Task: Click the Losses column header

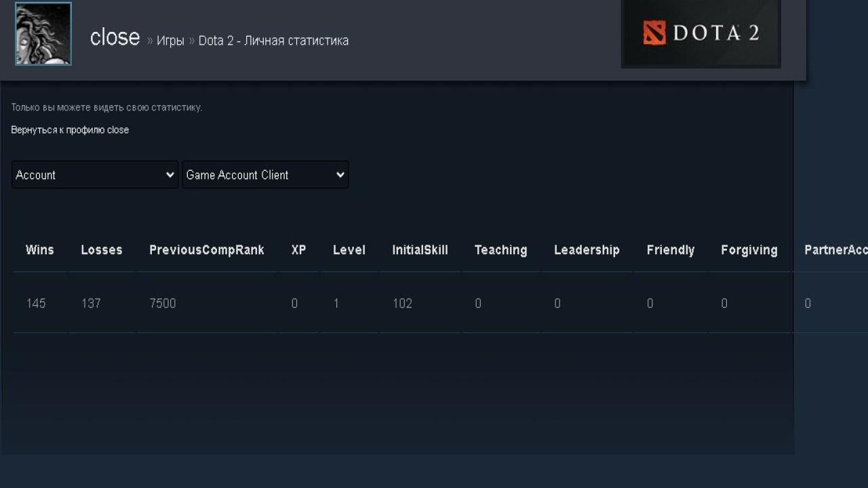Action: [x=102, y=250]
